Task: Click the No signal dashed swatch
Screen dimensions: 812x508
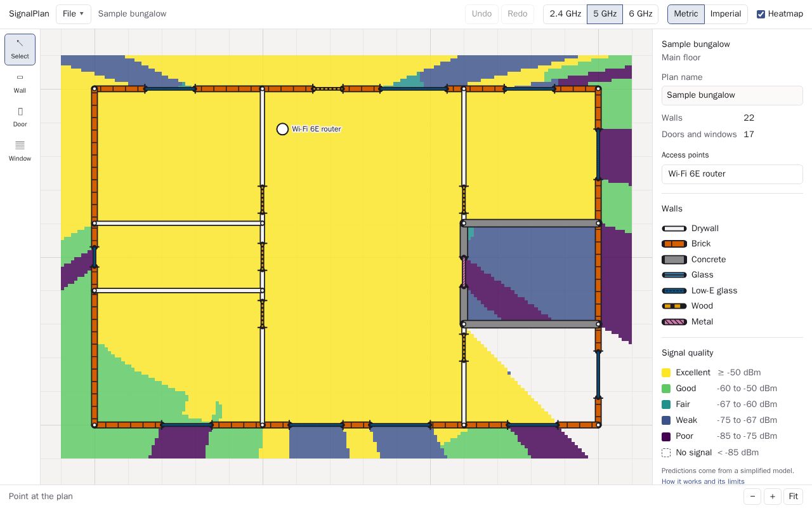Action: (x=666, y=453)
